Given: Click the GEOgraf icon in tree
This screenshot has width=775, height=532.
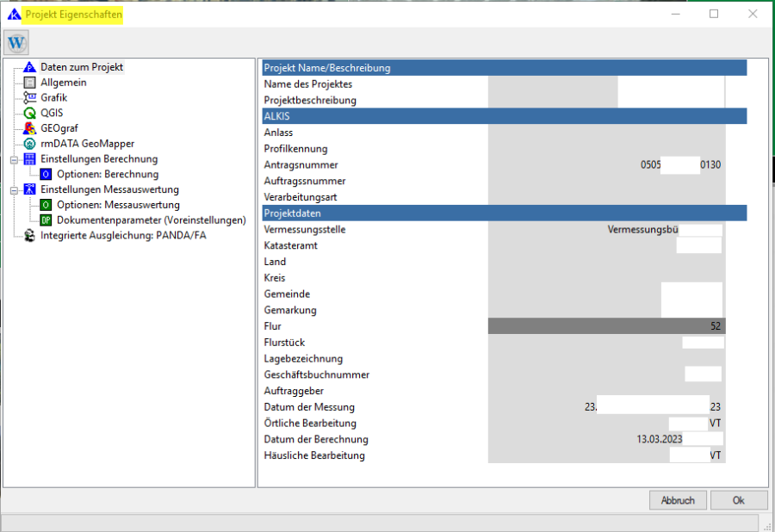Looking at the screenshot, I should pos(29,128).
